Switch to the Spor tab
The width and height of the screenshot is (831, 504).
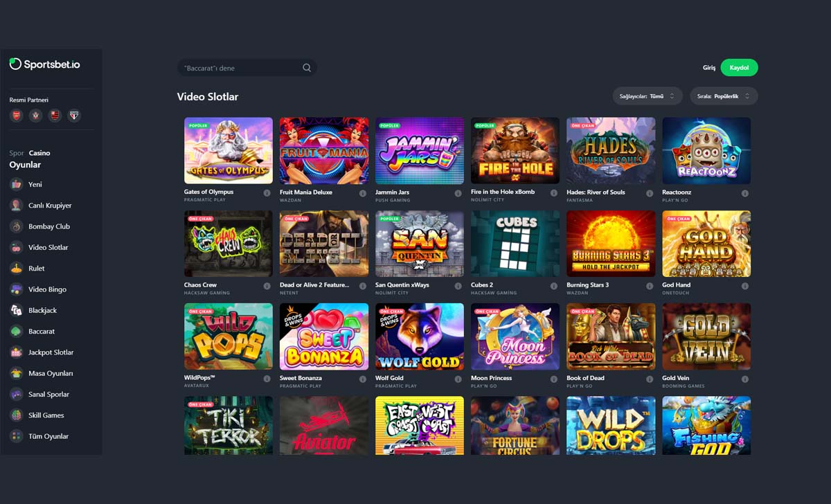(x=17, y=153)
